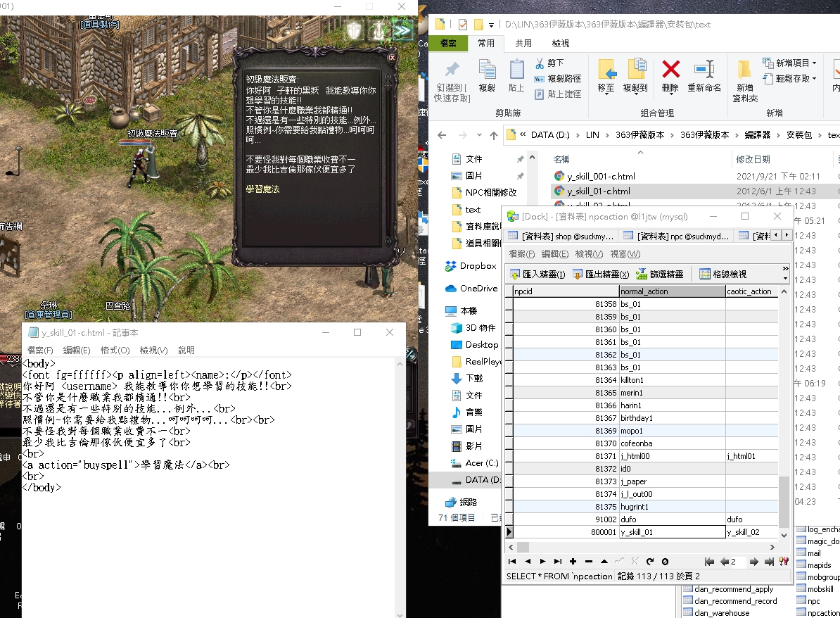Click Rename (重新命名) in Explorer ribbon

click(x=704, y=77)
